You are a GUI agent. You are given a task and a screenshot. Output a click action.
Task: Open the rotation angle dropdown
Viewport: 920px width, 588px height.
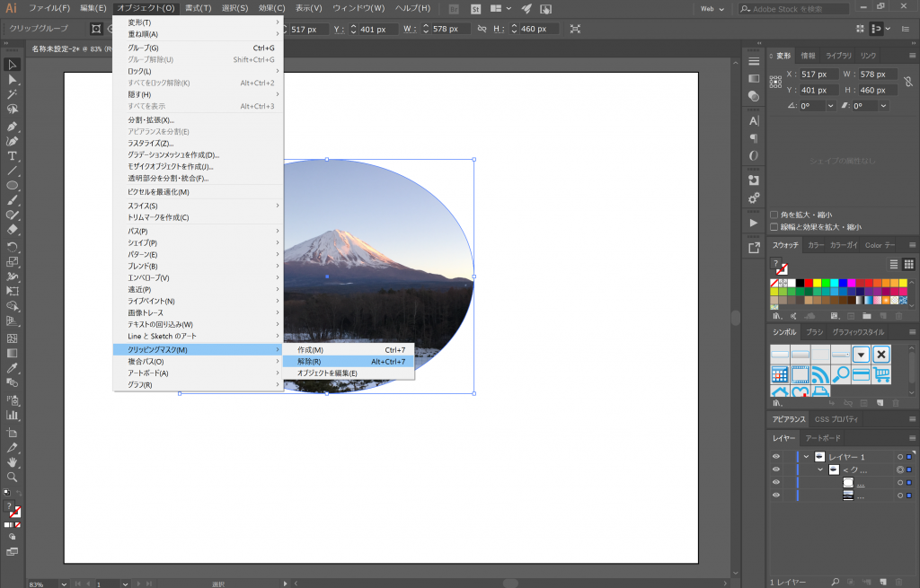tap(831, 106)
